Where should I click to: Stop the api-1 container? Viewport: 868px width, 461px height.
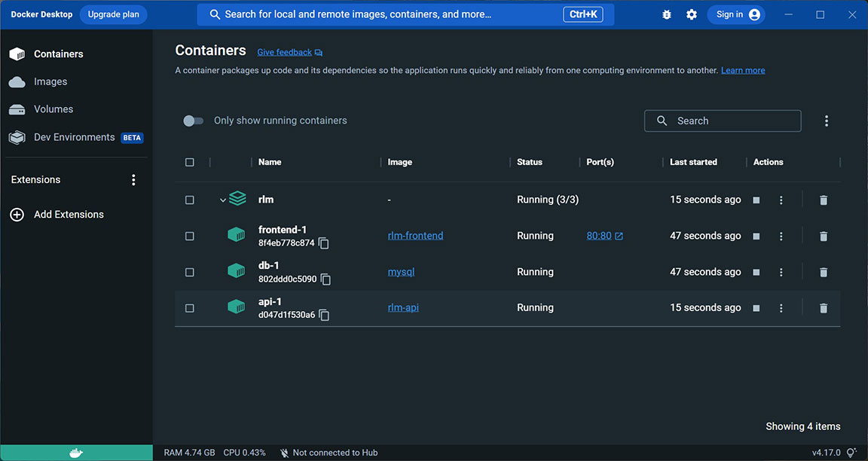pyautogui.click(x=756, y=308)
